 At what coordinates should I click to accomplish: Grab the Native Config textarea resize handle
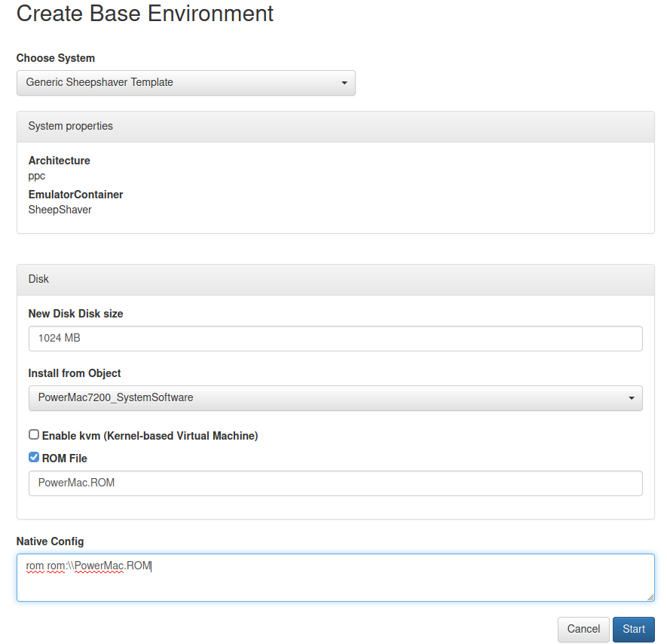point(650,597)
